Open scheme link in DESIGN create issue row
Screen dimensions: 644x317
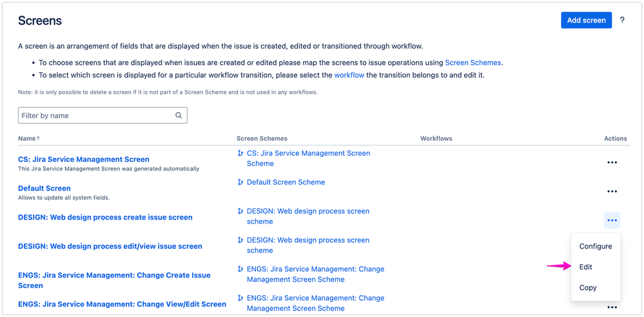coord(308,216)
